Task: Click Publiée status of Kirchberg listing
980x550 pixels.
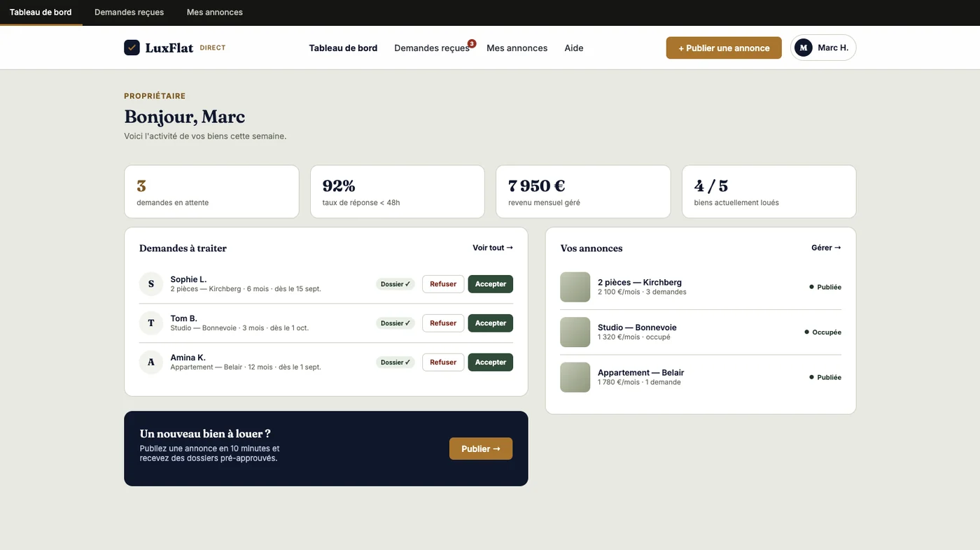Action: tap(825, 287)
